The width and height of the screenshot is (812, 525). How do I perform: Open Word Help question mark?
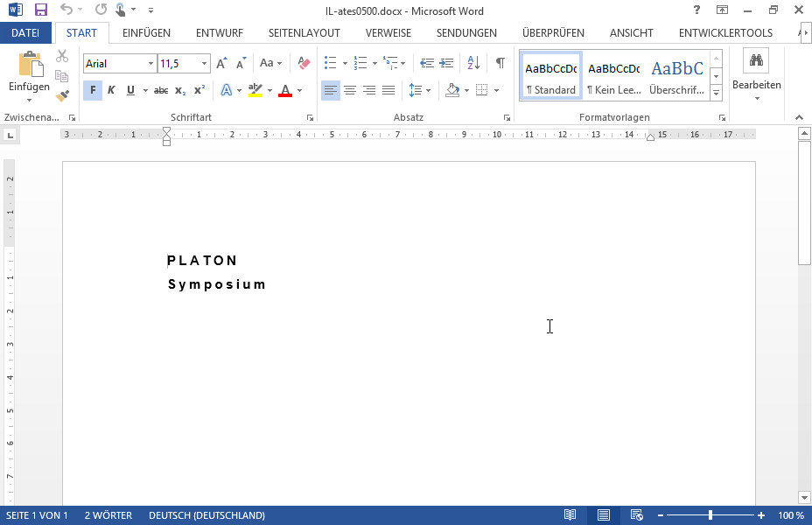coord(696,10)
